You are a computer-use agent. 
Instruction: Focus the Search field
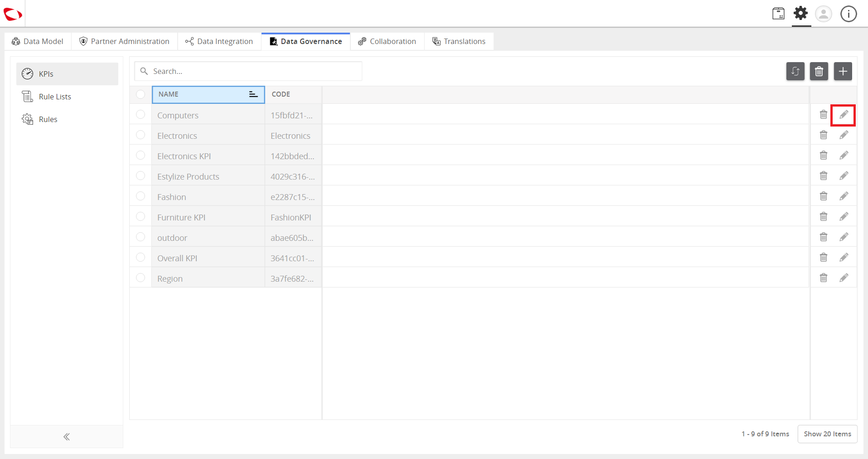pyautogui.click(x=248, y=71)
